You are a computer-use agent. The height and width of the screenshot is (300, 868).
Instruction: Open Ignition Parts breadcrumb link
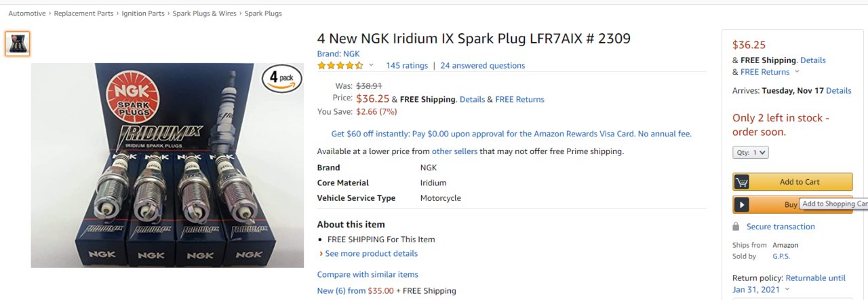[x=143, y=14]
